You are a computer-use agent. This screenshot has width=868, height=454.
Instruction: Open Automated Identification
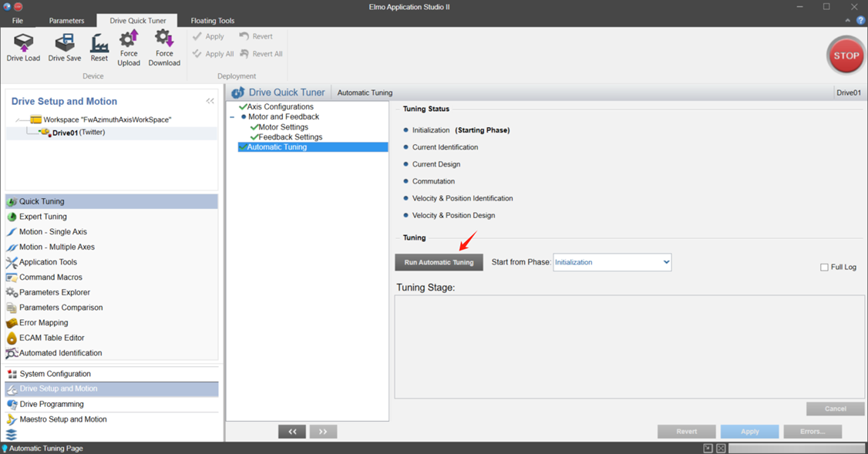tap(111, 353)
